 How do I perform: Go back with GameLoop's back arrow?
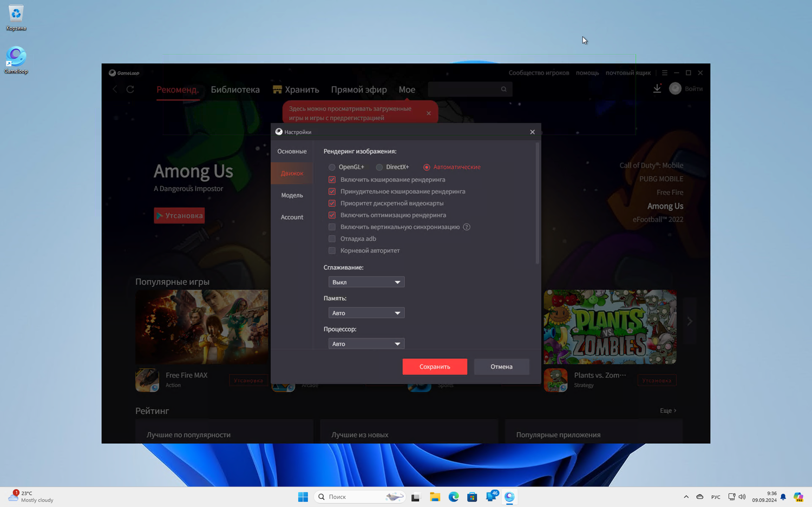(115, 89)
